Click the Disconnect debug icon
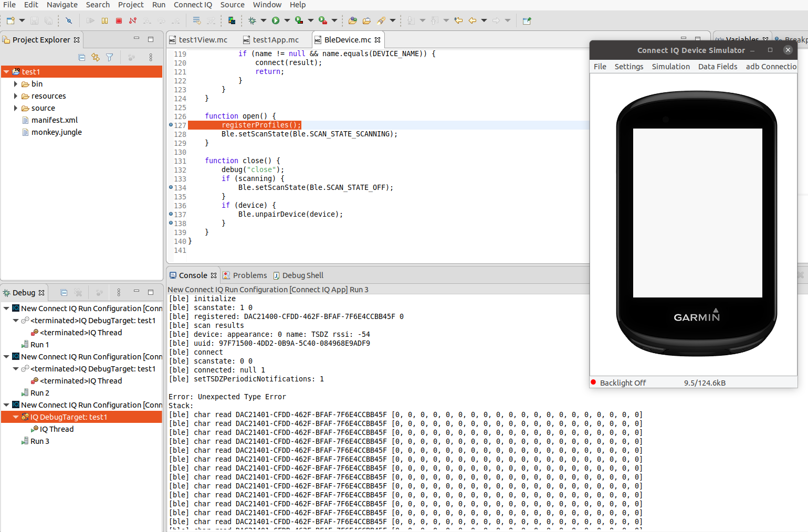The width and height of the screenshot is (808, 532). (x=133, y=20)
